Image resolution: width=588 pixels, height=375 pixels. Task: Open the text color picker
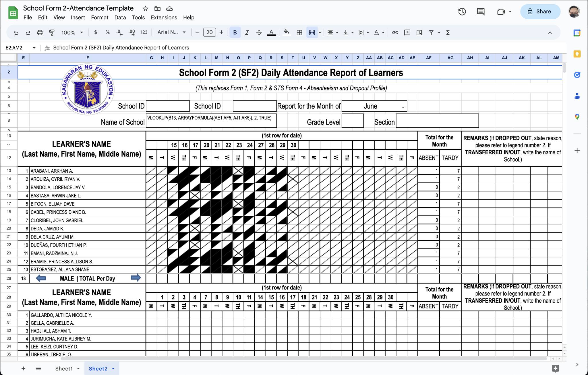pos(271,32)
